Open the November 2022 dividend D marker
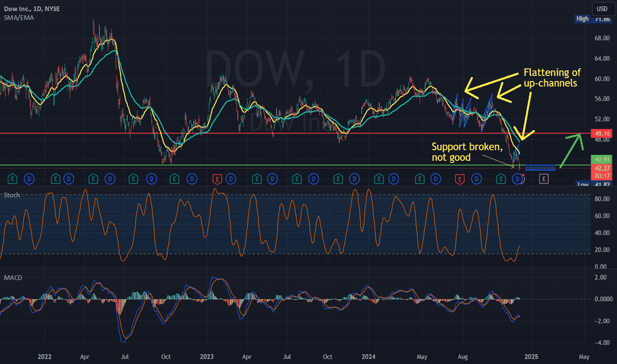The height and width of the screenshot is (364, 617). click(x=191, y=179)
